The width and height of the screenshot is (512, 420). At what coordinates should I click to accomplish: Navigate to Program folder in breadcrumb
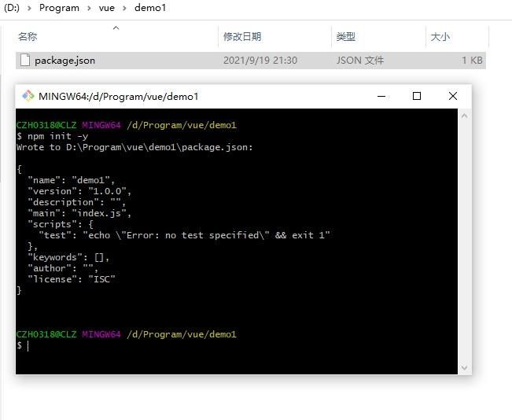pyautogui.click(x=59, y=8)
